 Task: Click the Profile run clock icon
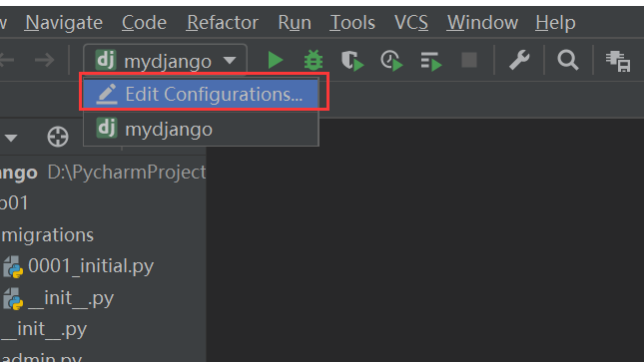391,61
